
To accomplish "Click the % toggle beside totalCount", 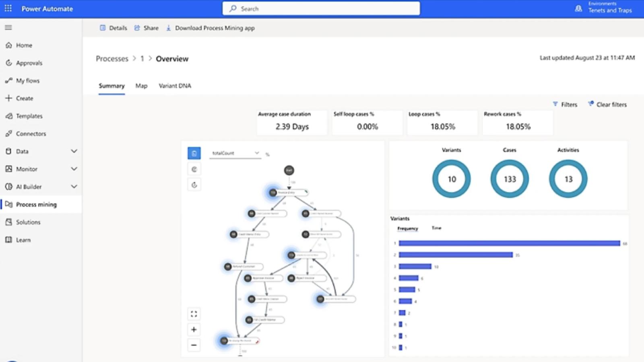I will coord(267,154).
